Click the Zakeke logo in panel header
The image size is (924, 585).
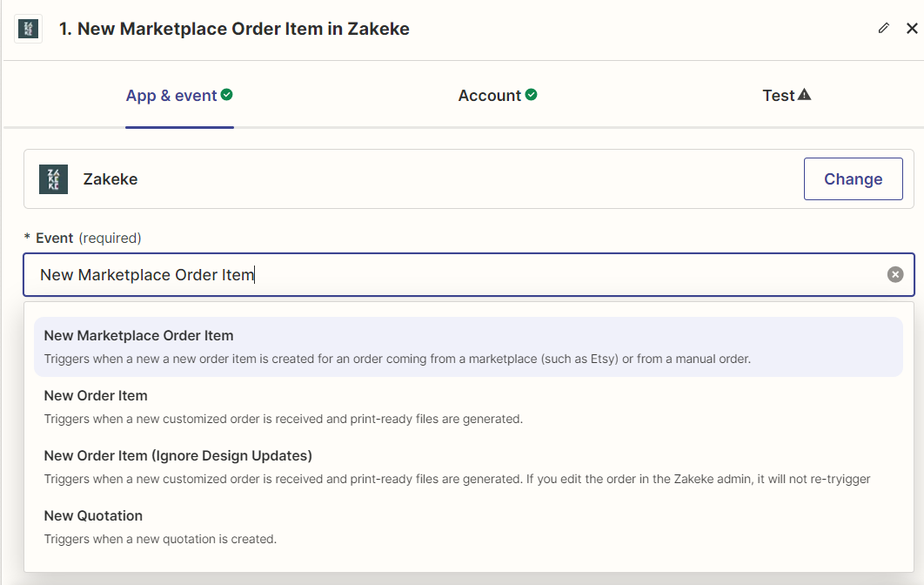pos(29,29)
